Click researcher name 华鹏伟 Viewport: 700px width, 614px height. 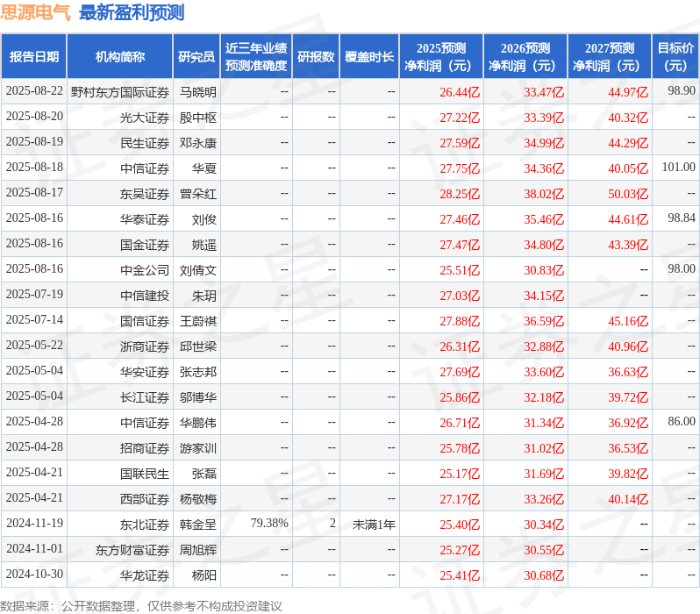coord(197,423)
